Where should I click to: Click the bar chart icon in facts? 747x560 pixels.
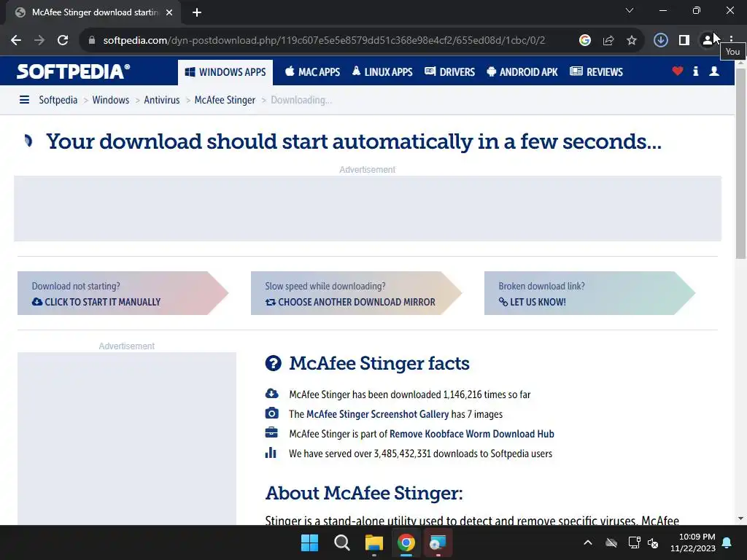coord(271,452)
